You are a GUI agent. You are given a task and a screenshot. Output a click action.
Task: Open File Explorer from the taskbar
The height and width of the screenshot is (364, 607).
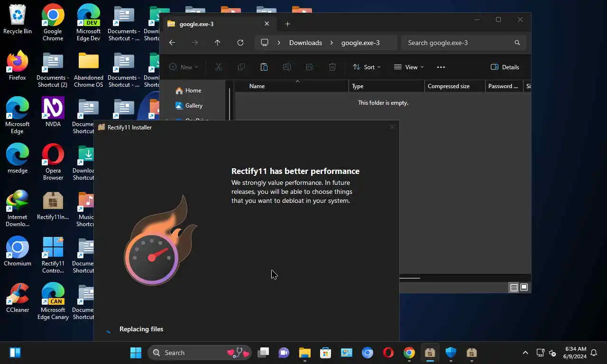pyautogui.click(x=304, y=353)
